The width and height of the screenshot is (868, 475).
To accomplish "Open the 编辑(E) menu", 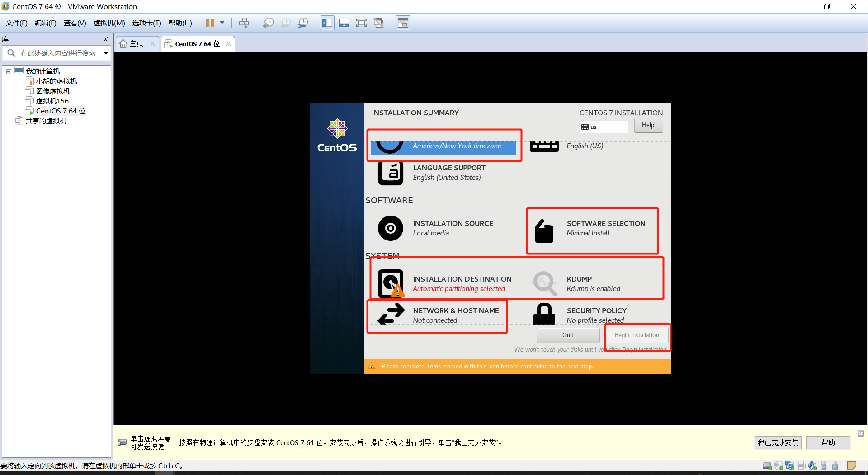I will pos(46,23).
